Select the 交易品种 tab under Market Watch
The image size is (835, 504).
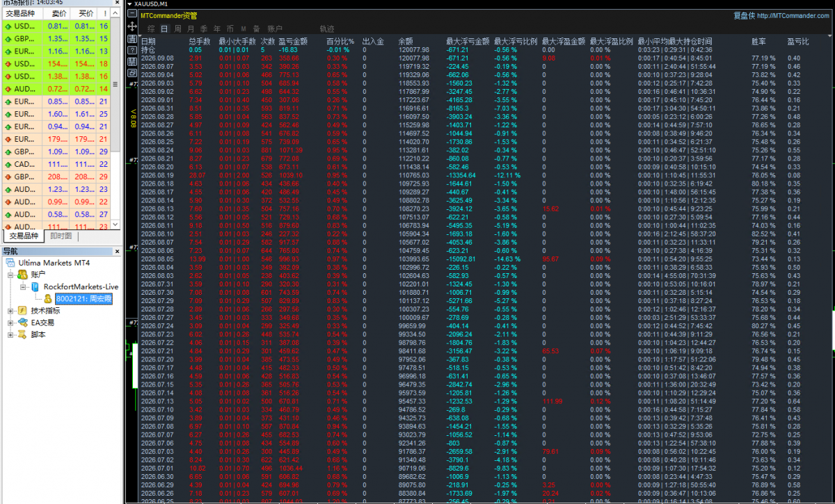point(23,236)
